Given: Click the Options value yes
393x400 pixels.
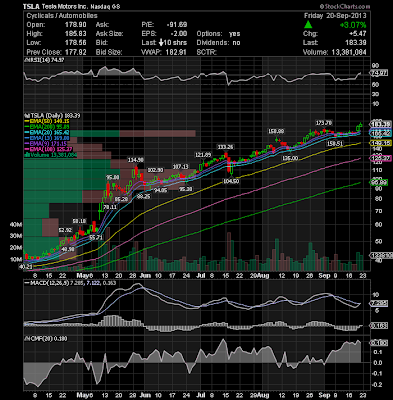Looking at the screenshot, I should (x=234, y=34).
